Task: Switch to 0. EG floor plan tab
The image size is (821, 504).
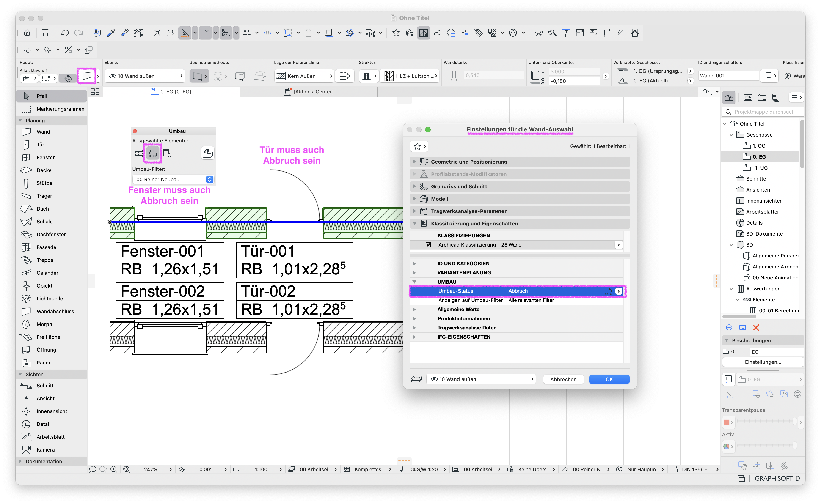Action: point(171,92)
